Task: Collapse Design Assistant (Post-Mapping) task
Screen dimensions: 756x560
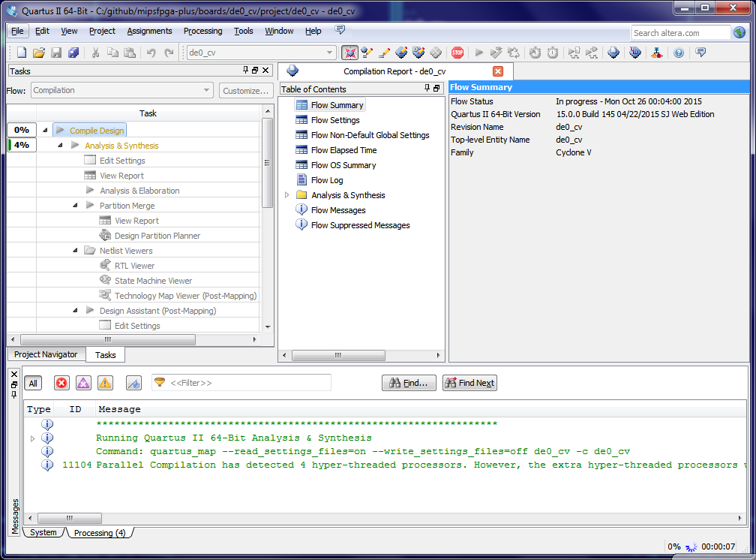Action: pyautogui.click(x=75, y=311)
